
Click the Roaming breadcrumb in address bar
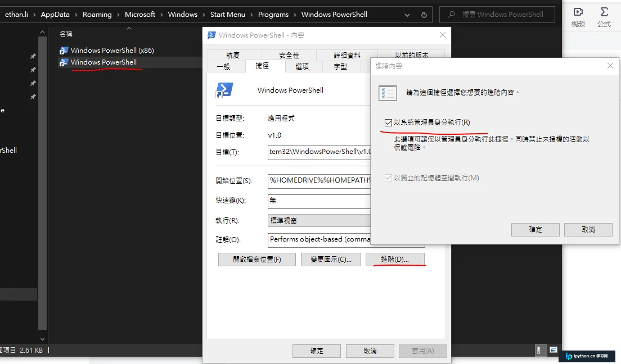[x=97, y=15]
